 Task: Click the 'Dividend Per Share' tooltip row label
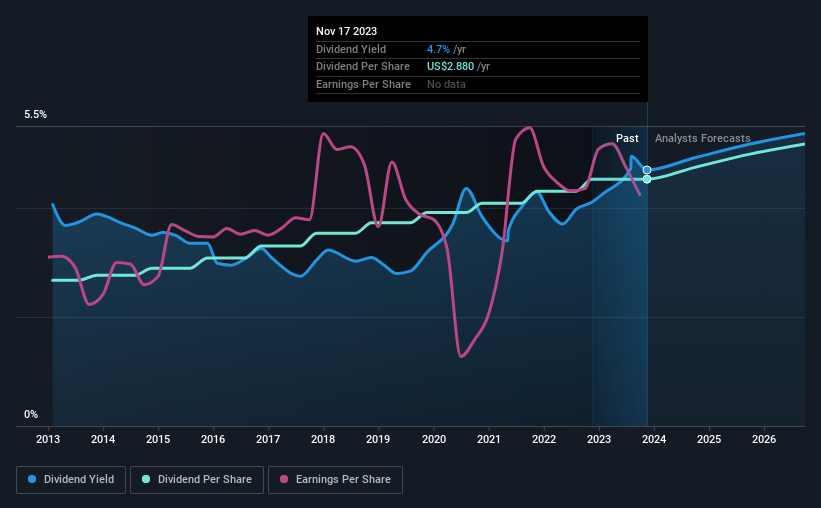pyautogui.click(x=363, y=67)
